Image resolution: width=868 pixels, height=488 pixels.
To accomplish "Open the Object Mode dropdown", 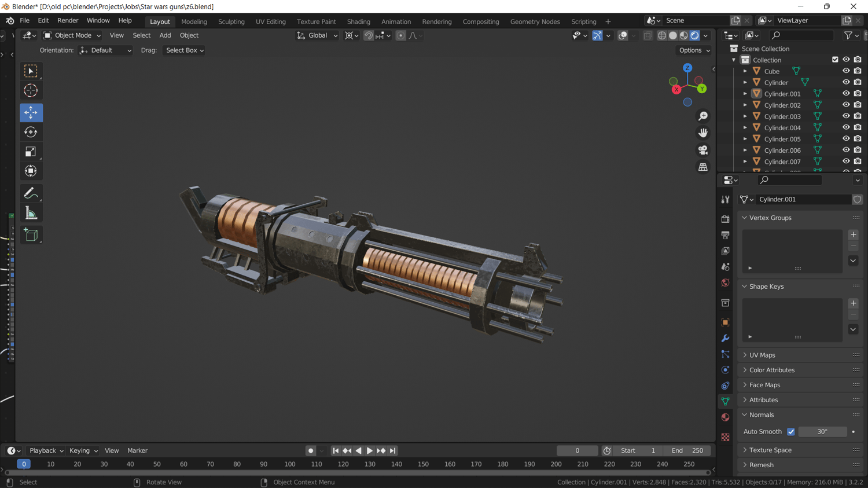I will pyautogui.click(x=72, y=35).
